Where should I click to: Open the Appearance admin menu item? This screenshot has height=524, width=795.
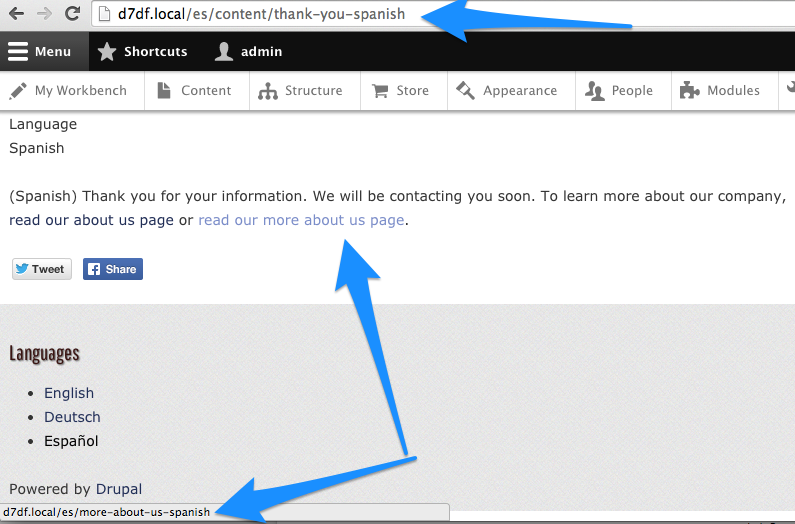pyautogui.click(x=512, y=91)
